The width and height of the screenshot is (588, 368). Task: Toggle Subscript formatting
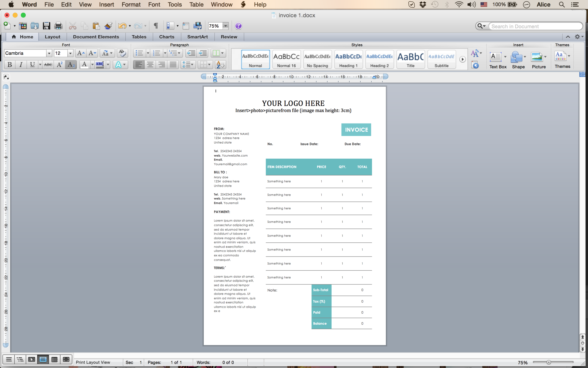(71, 64)
